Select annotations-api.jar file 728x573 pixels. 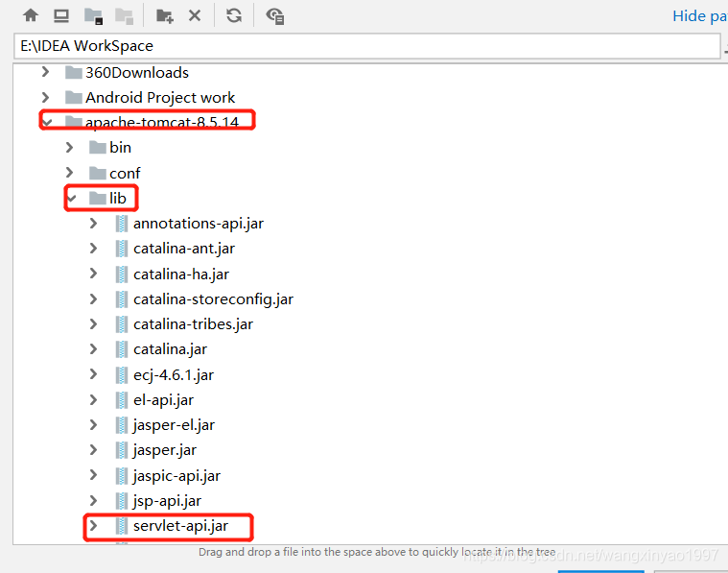point(199,224)
